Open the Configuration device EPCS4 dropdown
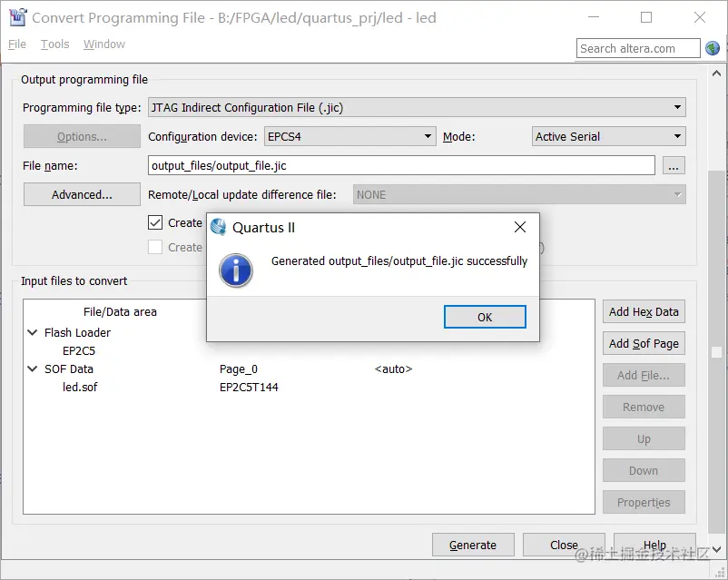 tap(350, 136)
